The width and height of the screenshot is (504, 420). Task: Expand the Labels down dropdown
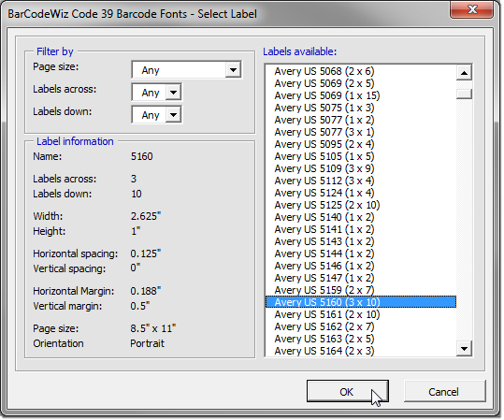coord(156,114)
